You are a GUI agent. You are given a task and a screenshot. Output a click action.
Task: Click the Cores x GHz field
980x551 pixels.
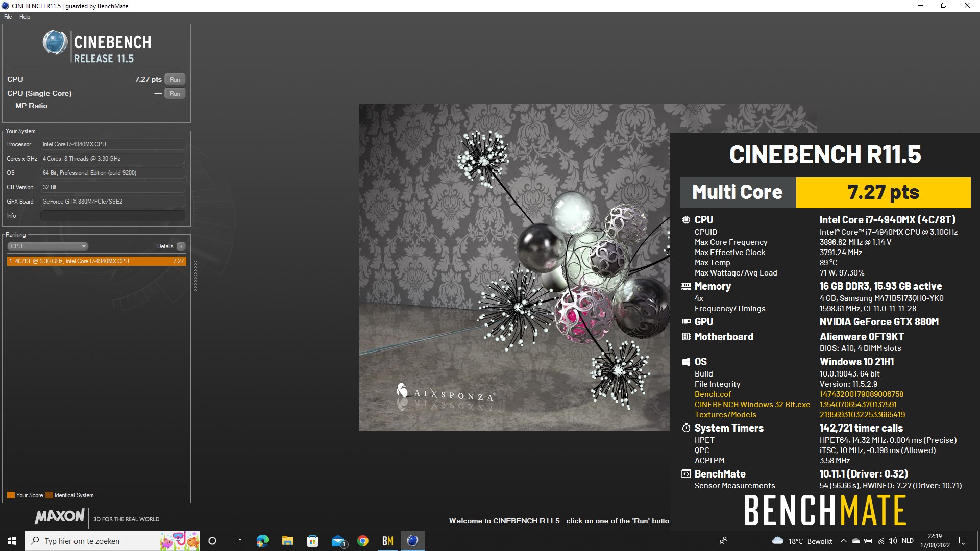click(x=112, y=159)
